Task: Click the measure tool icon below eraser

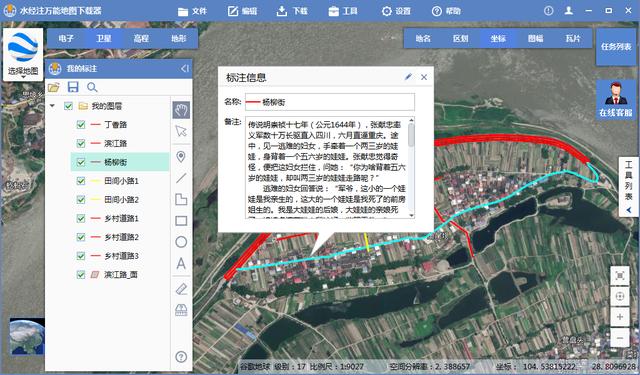Action: (181, 310)
